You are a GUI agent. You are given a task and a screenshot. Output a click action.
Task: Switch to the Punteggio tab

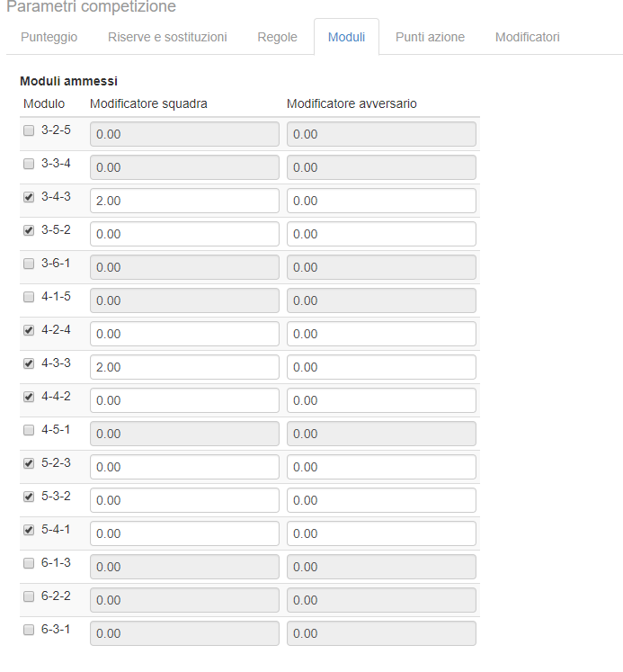click(x=49, y=37)
